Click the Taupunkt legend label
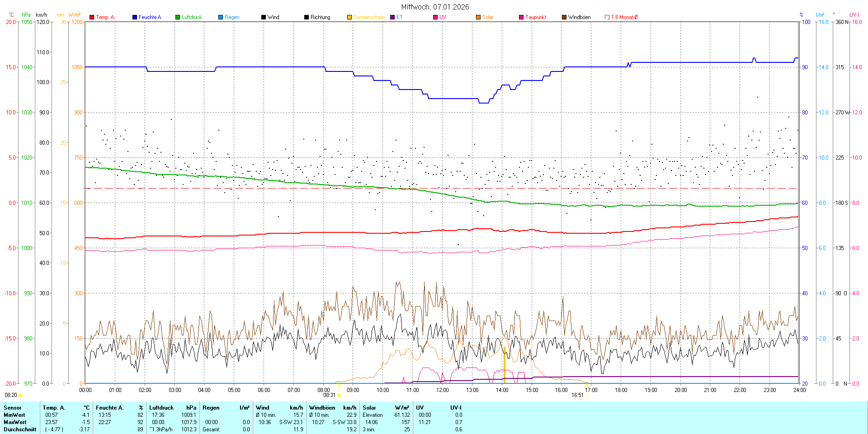Image resolution: width=868 pixels, height=434 pixels. 536,17
